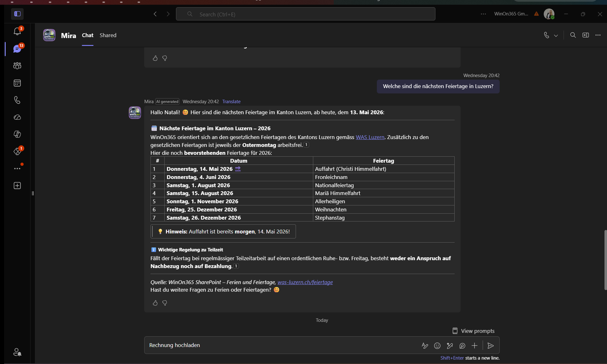This screenshot has height=364, width=607.
Task: Click the Allerheiligen table cell
Action: [x=383, y=201]
